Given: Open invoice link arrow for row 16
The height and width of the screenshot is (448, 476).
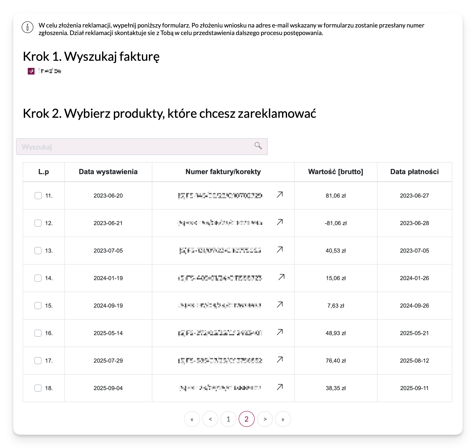Looking at the screenshot, I should pyautogui.click(x=280, y=332).
